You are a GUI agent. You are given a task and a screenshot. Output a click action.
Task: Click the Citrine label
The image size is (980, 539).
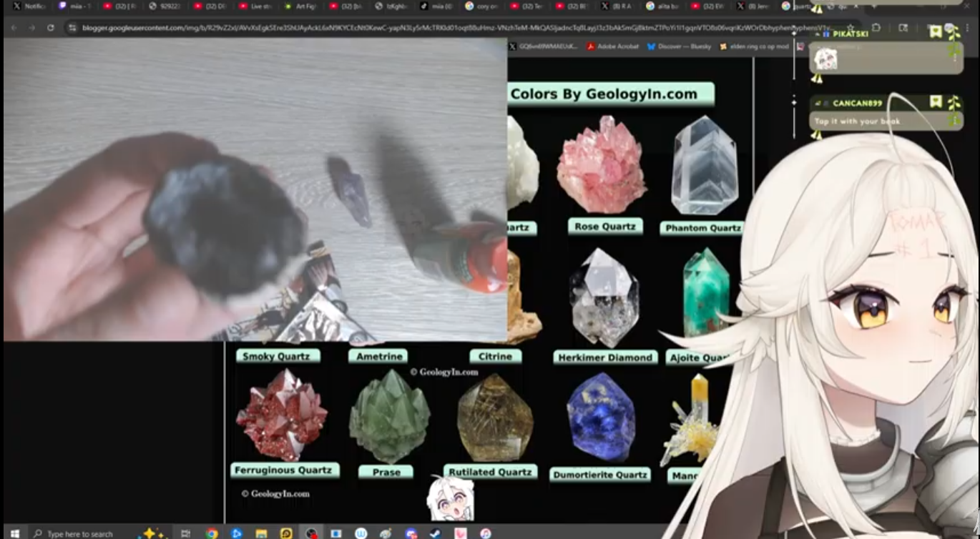495,356
